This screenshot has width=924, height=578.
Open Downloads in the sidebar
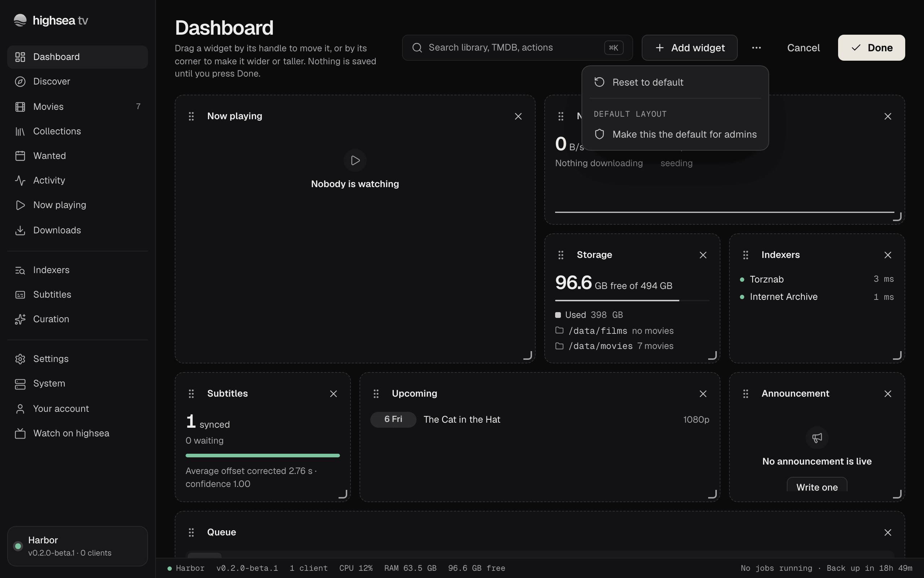pos(78,230)
